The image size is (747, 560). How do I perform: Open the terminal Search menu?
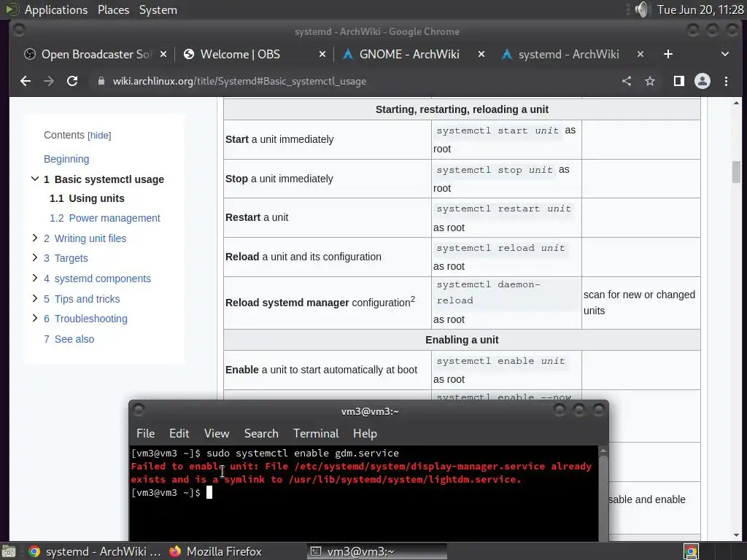261,433
